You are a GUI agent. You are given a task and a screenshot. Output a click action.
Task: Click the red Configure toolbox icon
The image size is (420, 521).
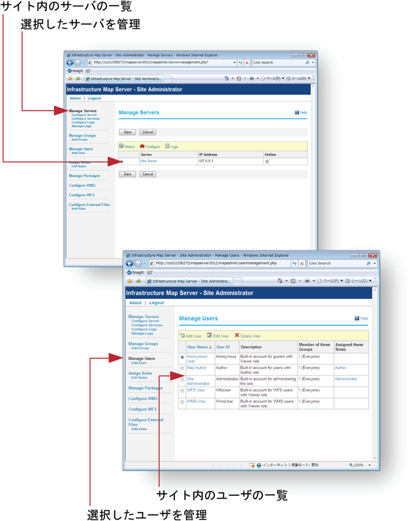pos(142,146)
